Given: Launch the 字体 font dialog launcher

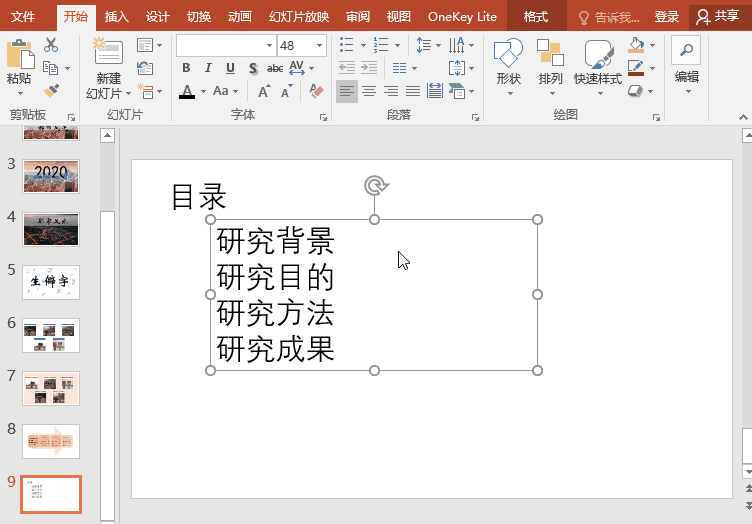Looking at the screenshot, I should (x=323, y=117).
